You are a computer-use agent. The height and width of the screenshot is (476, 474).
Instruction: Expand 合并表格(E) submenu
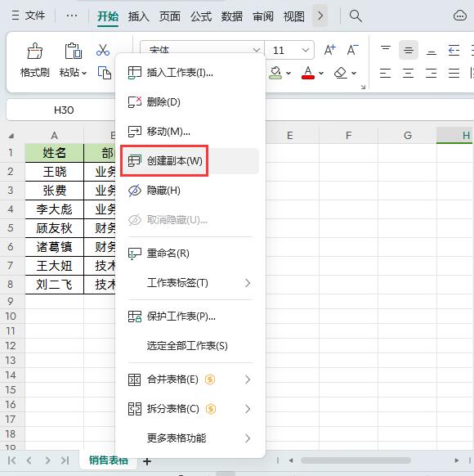190,379
